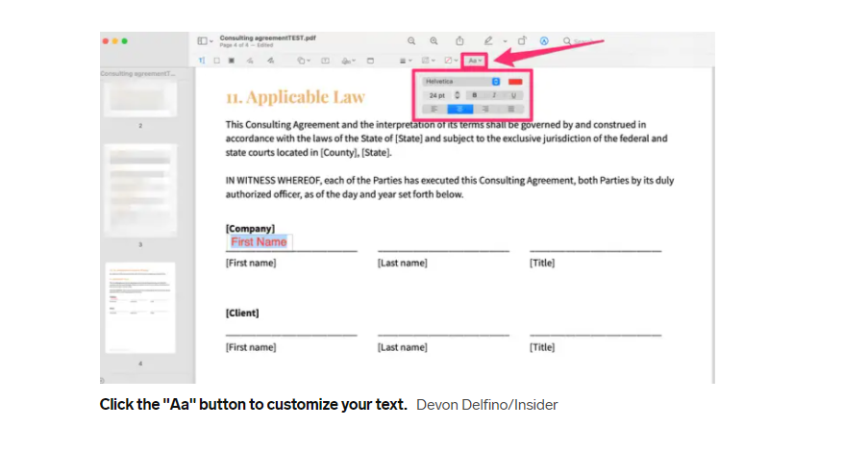Open the red text color swatch
This screenshot has height=453, width=868.
click(515, 82)
